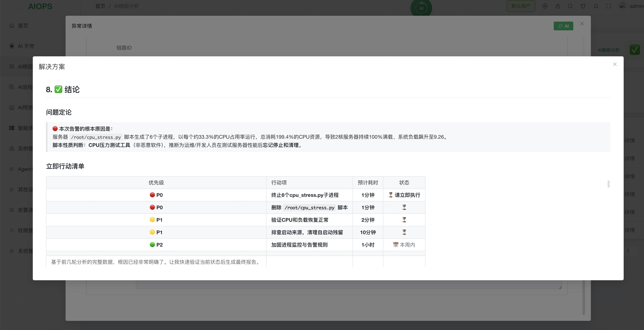
Task: Click the textarea resize handle in 异常详情
Action: 560,288
